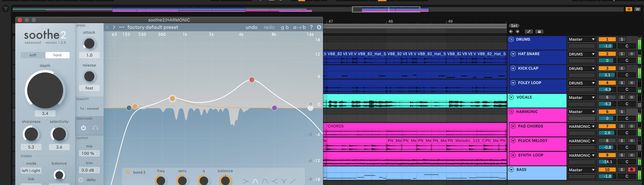Viewport: 644px width, 185px height.
Task: Select band-pass flat-top shape icon
Action: coord(265,181)
